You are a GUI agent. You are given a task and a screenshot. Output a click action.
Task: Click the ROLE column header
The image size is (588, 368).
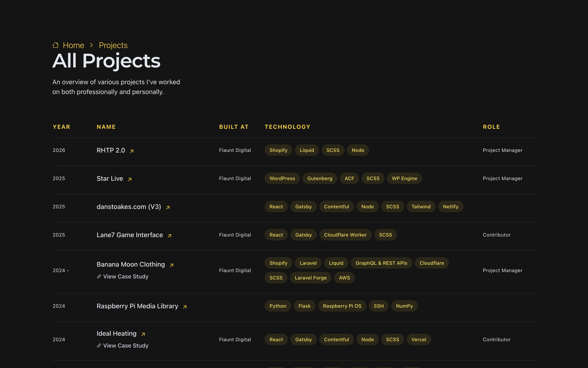tap(491, 127)
